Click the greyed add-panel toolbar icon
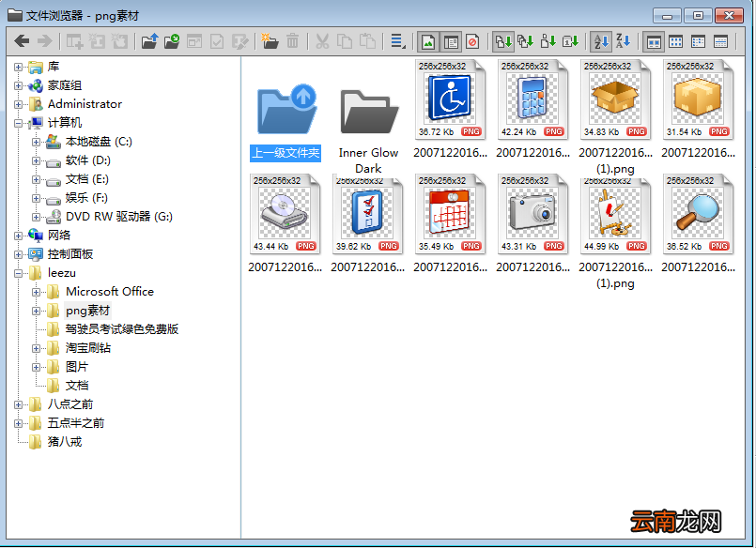Viewport: 756px width, 548px height. 75,41
